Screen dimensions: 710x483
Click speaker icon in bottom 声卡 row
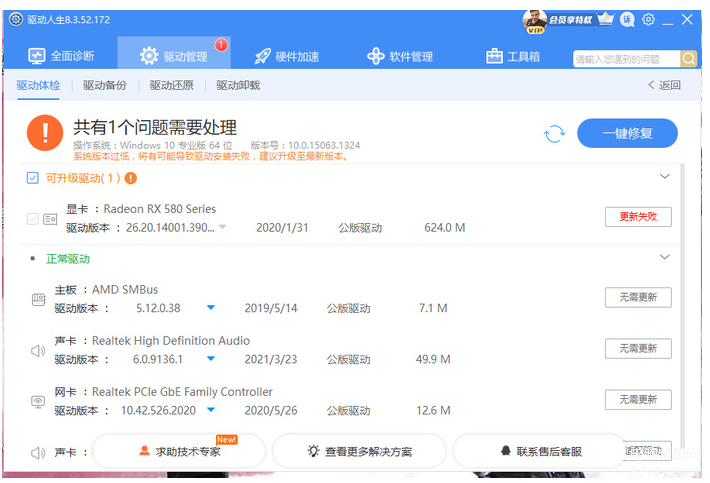point(38,453)
